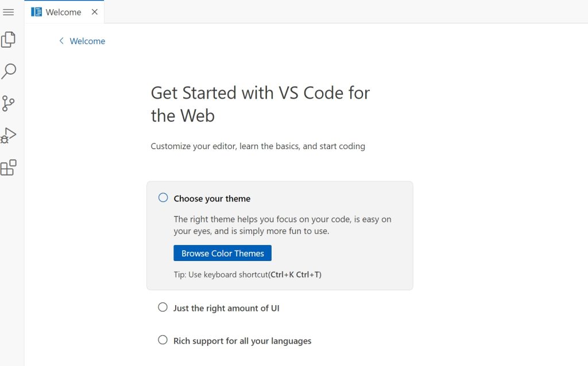This screenshot has width=588, height=366.
Task: Click the Browse Color Themes button
Action: point(222,253)
